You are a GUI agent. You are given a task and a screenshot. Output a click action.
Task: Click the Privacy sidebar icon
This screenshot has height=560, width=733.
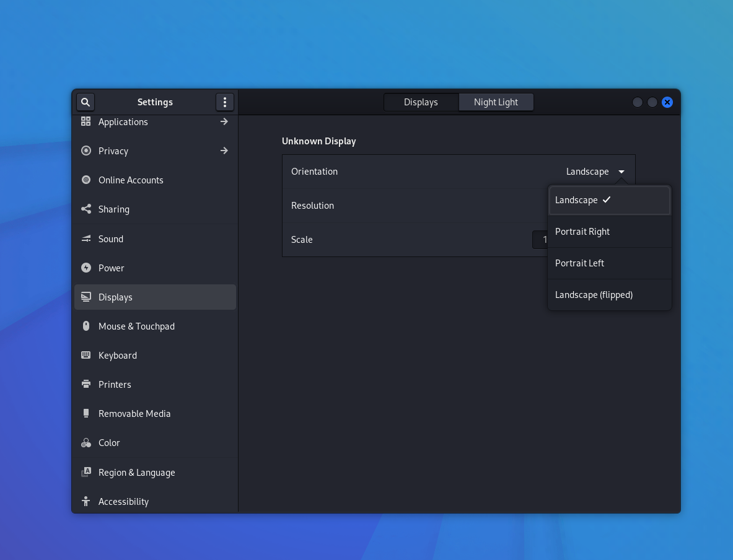[86, 151]
